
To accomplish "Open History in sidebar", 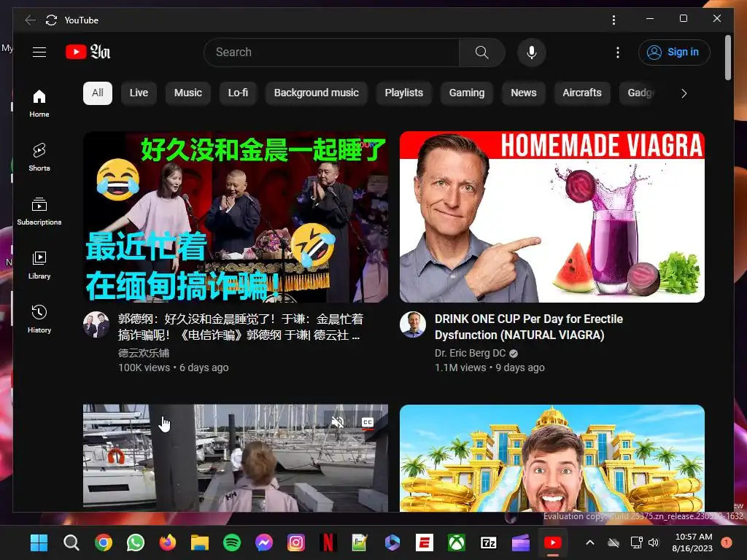I will pos(39,319).
